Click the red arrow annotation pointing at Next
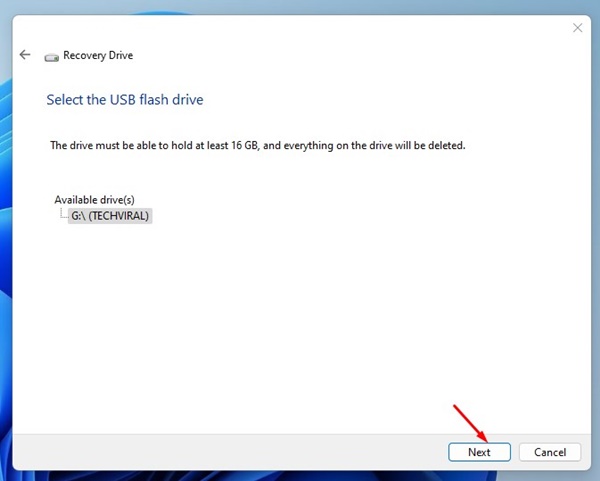 pos(471,422)
